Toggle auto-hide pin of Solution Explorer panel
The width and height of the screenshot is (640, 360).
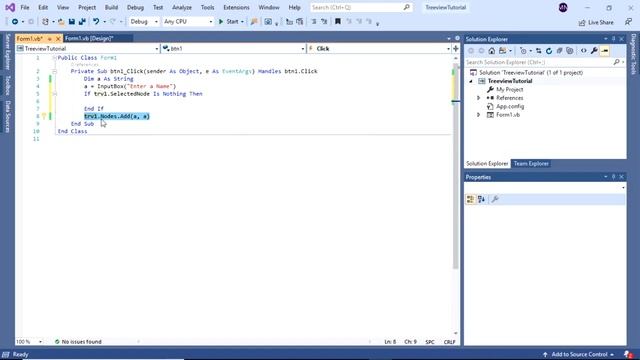pos(613,39)
